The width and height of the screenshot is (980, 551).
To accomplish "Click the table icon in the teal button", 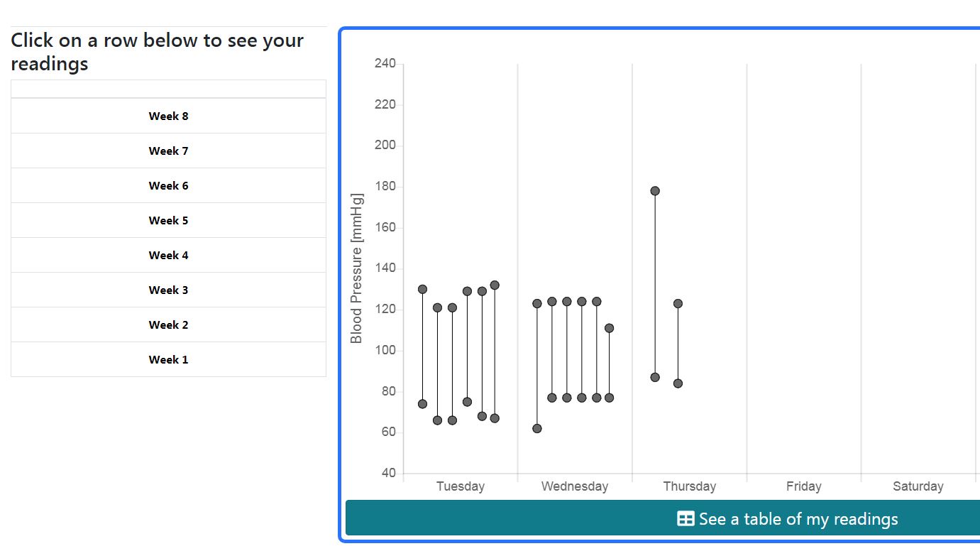I will [x=686, y=519].
